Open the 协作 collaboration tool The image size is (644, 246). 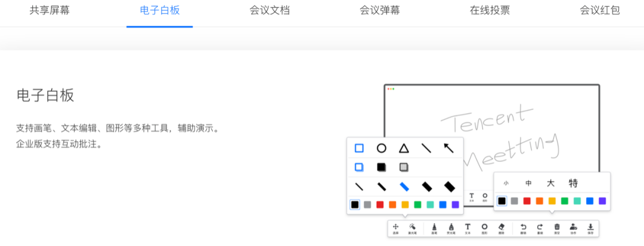tap(574, 228)
